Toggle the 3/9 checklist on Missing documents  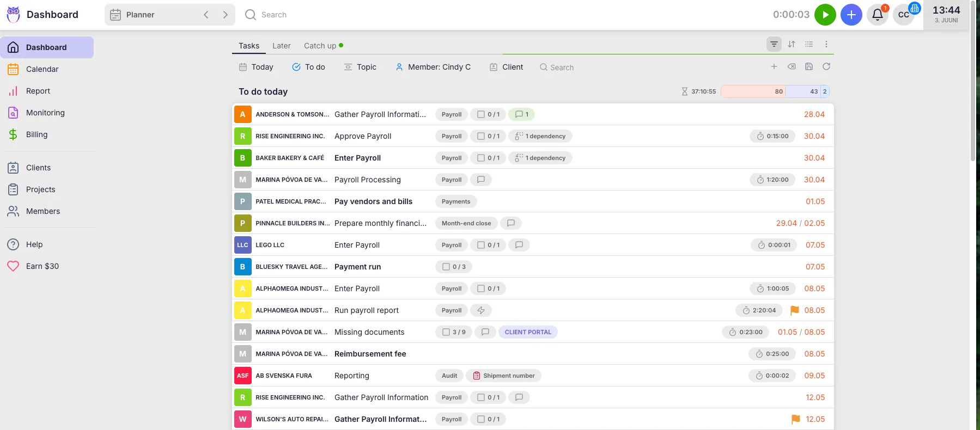pos(454,332)
